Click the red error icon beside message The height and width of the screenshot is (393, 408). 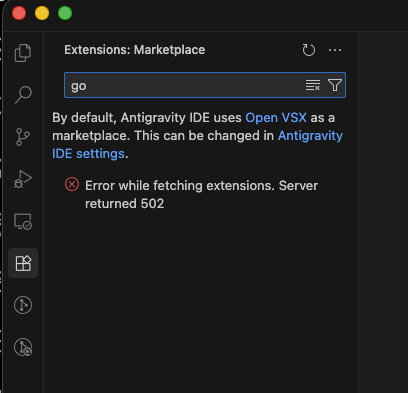[x=72, y=184]
